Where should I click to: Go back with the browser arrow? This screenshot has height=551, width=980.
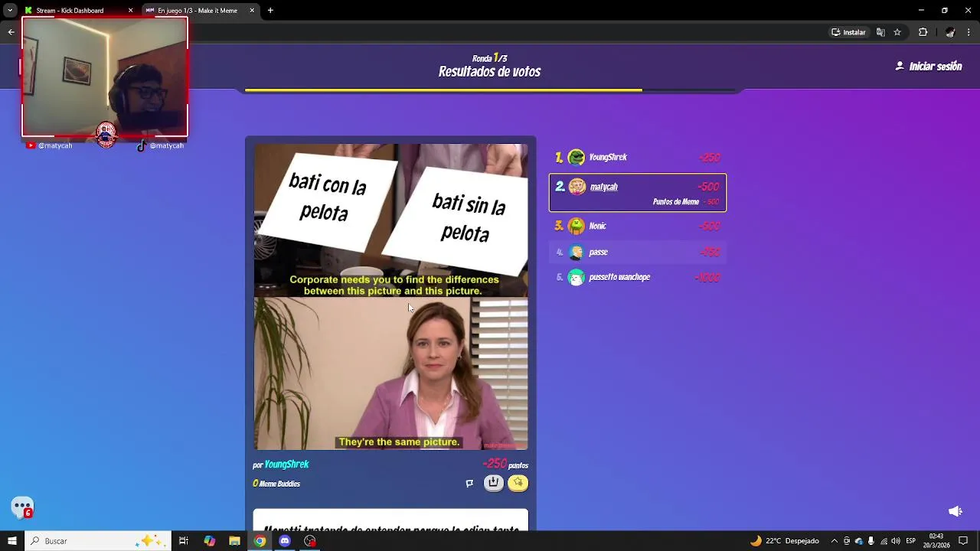[11, 32]
